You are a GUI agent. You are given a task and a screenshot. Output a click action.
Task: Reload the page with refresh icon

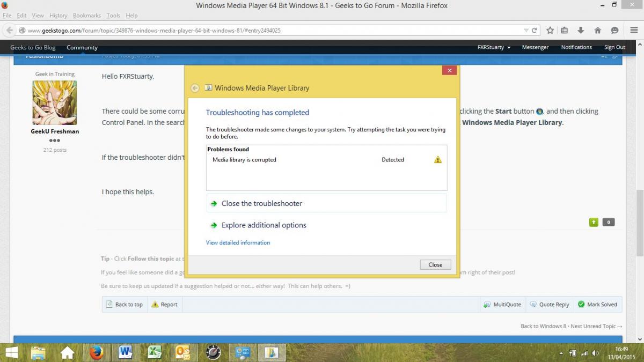pyautogui.click(x=535, y=31)
